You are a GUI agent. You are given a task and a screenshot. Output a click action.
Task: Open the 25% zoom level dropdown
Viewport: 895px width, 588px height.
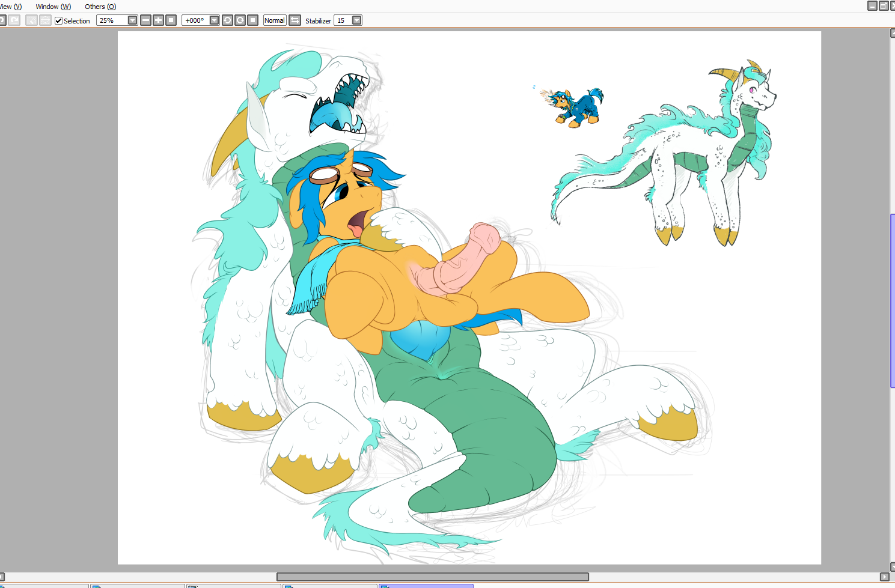(132, 20)
